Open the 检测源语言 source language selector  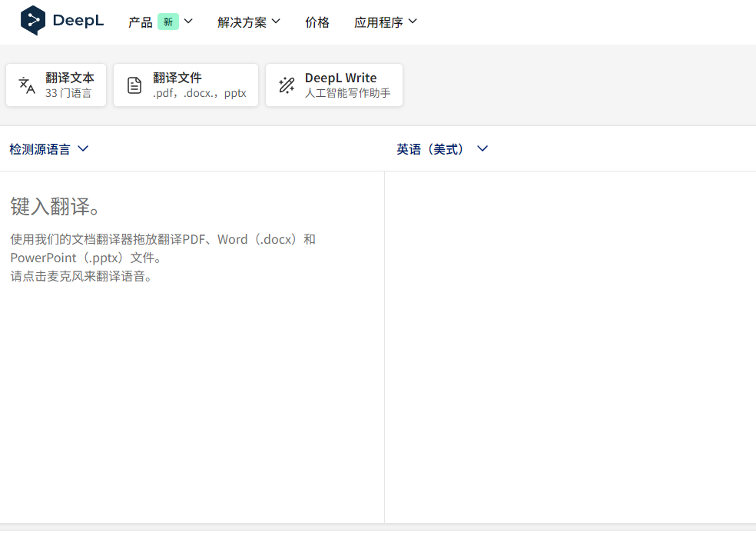coord(48,149)
